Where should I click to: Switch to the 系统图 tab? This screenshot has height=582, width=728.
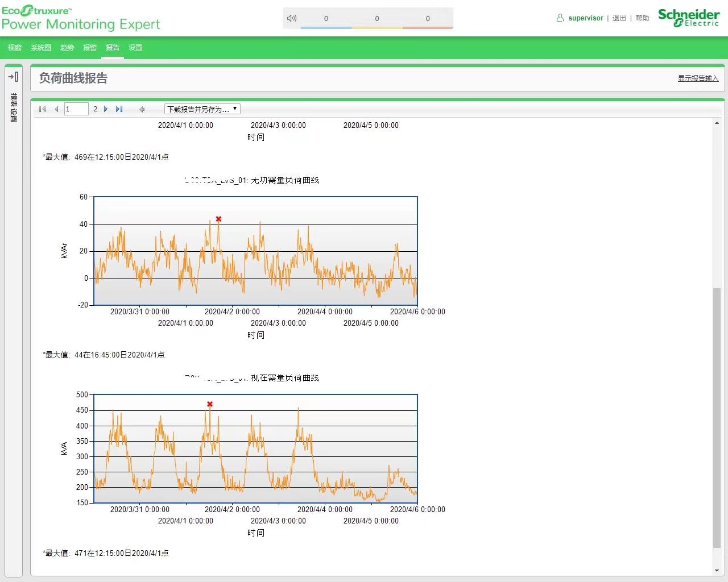coord(41,48)
